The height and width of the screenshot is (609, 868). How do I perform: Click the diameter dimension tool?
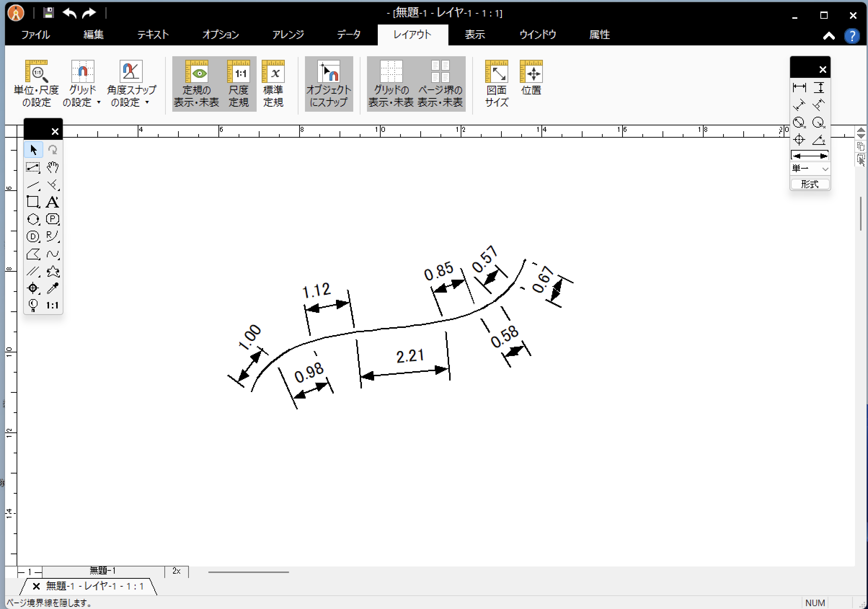[799, 123]
